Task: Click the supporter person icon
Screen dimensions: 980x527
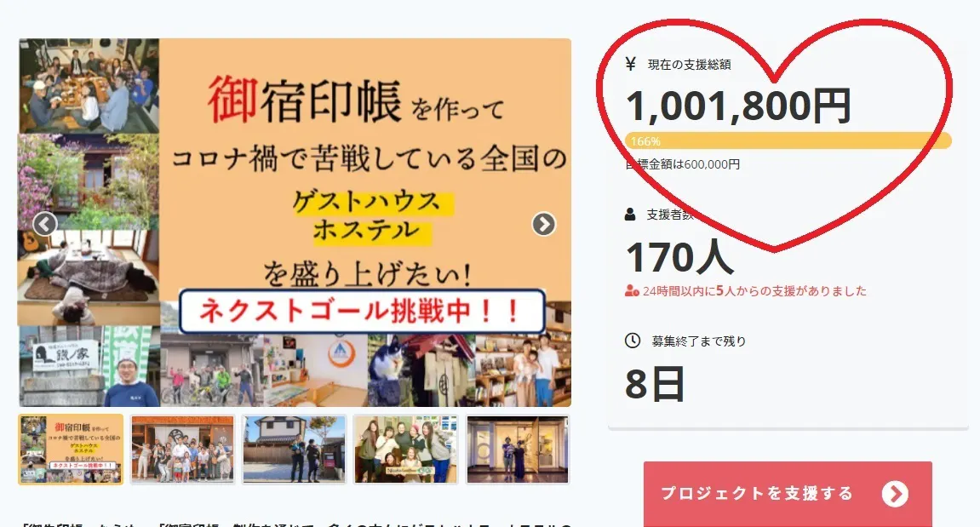Action: point(630,215)
